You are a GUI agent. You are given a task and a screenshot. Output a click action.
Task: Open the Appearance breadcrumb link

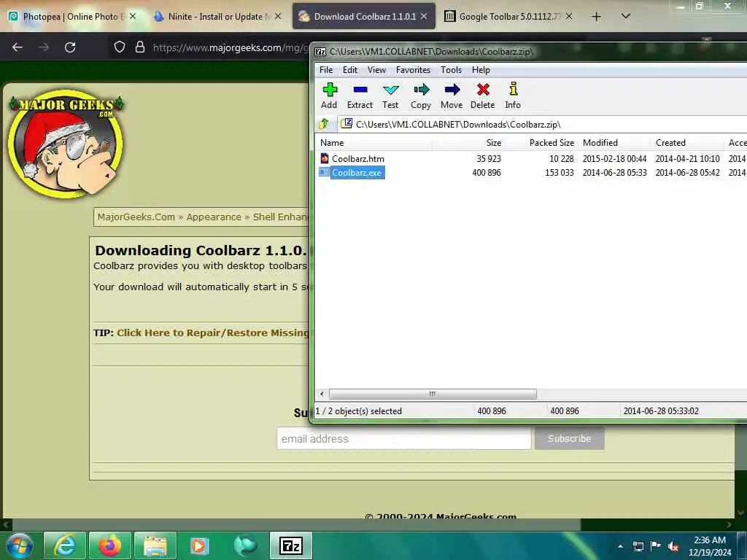click(x=214, y=217)
